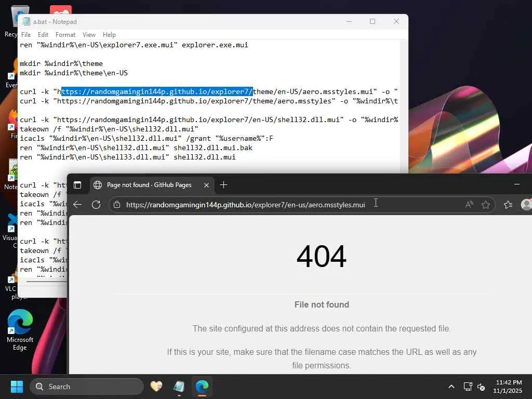
Task: Open the Firefox desktop shortcut
Action: [13, 124]
